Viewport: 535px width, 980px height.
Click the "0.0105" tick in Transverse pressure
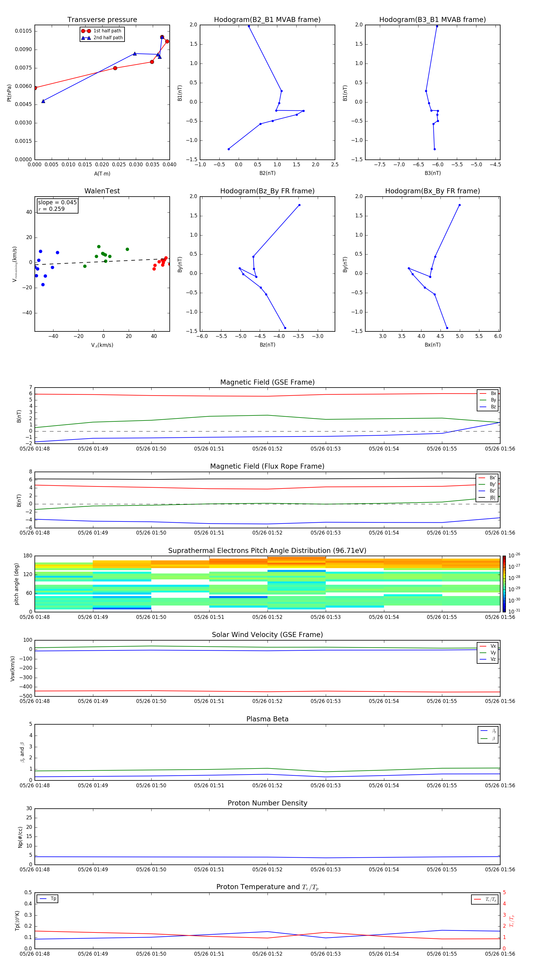point(23,31)
